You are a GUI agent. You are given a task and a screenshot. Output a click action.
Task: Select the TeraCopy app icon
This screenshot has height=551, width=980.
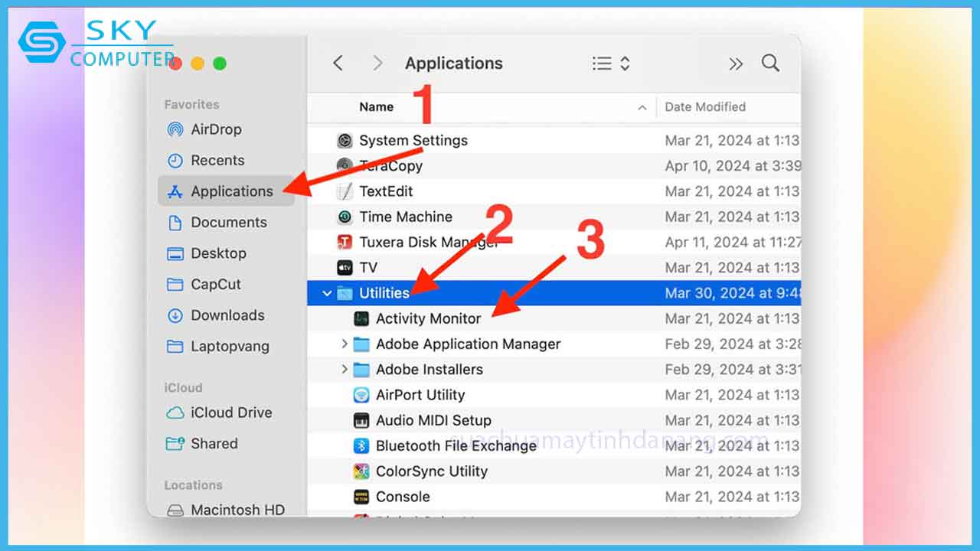[345, 166]
